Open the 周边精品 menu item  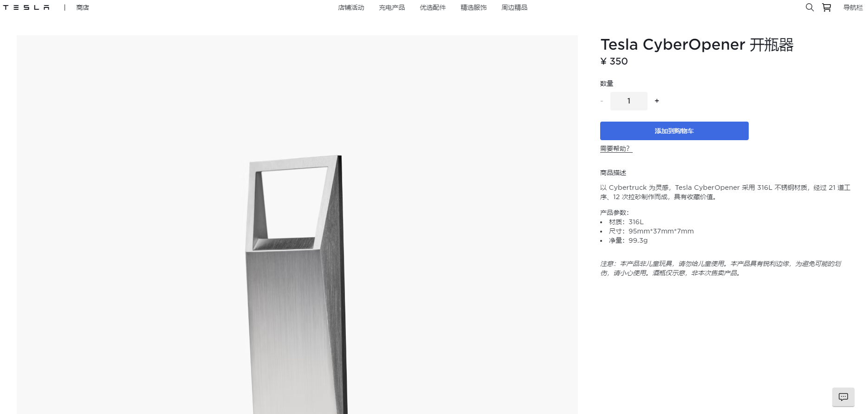514,7
